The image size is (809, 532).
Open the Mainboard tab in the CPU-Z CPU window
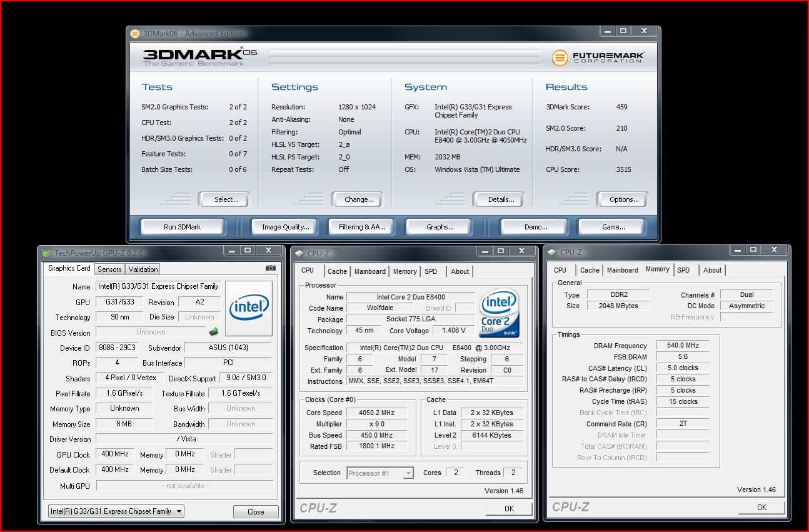tap(370, 271)
